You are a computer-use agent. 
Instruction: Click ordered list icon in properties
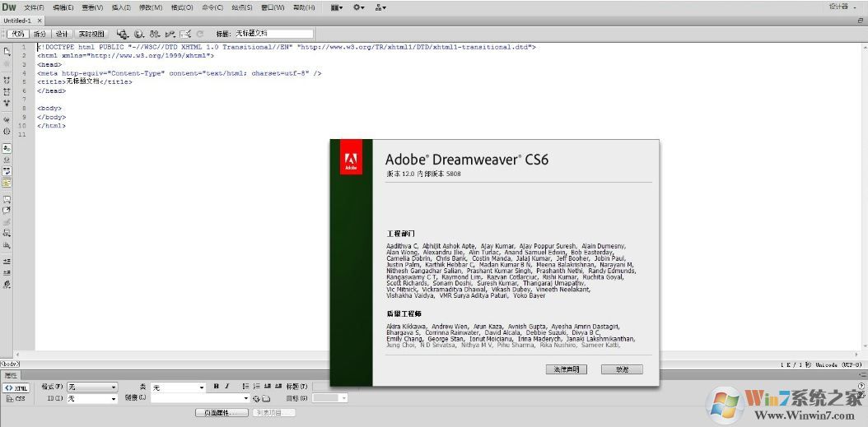[x=256, y=387]
